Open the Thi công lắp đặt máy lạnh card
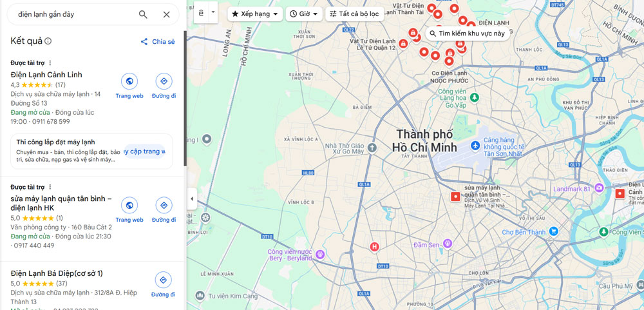 [x=91, y=151]
